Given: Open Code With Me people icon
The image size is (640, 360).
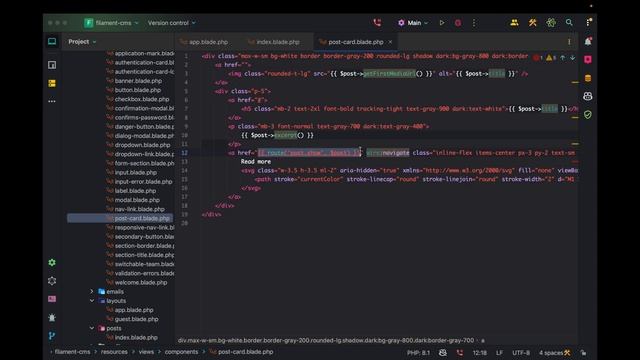Looking at the screenshot, I should click(x=514, y=23).
